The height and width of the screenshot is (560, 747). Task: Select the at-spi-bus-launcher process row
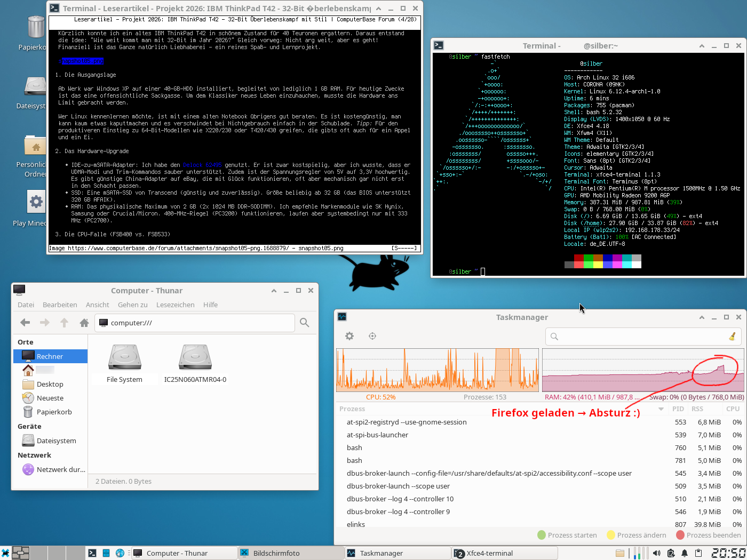[x=540, y=435]
